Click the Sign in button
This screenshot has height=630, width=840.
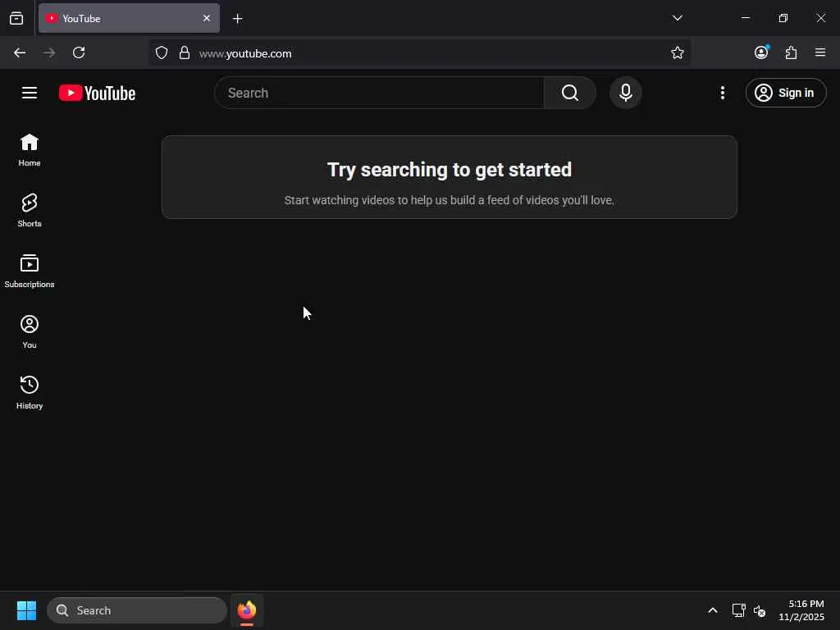click(x=786, y=94)
